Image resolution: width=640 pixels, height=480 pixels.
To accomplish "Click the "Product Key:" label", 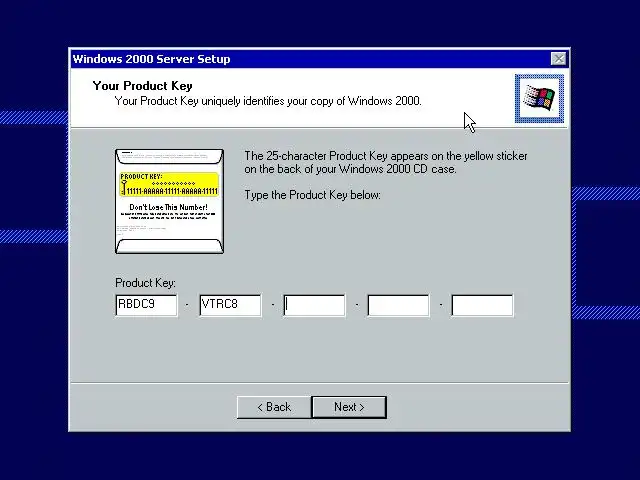I will pyautogui.click(x=145, y=283).
